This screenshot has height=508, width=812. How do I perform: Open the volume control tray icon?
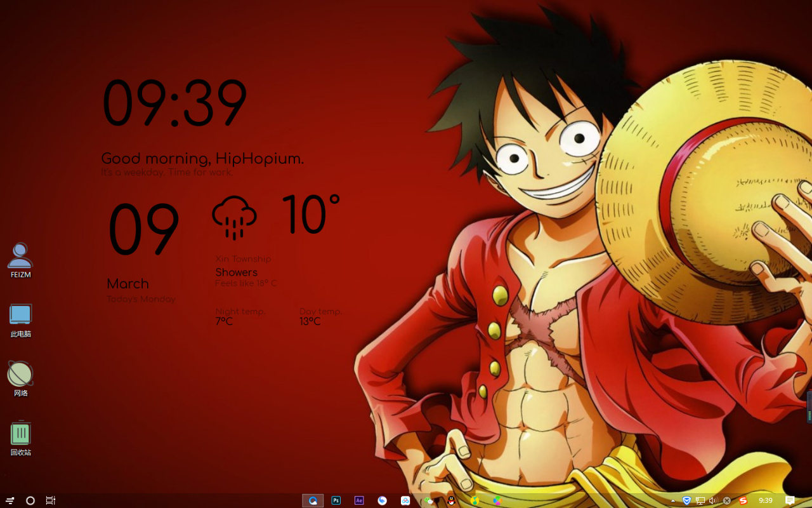[x=712, y=500]
